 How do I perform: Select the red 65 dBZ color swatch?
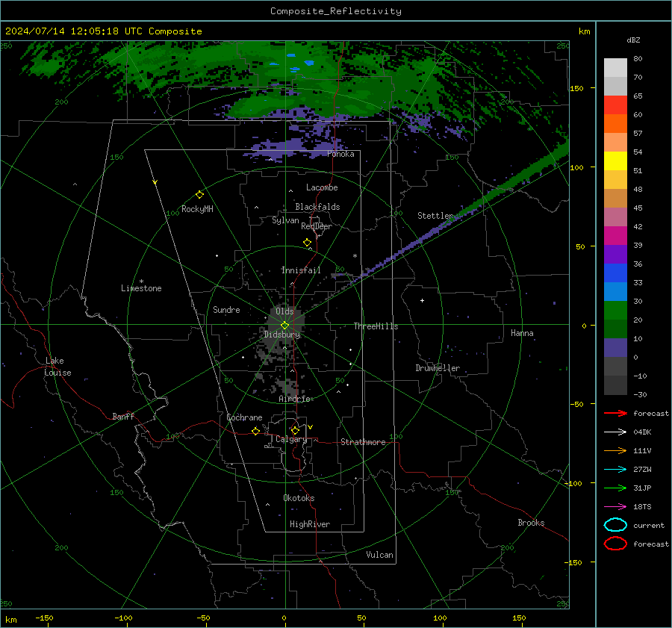coord(615,105)
